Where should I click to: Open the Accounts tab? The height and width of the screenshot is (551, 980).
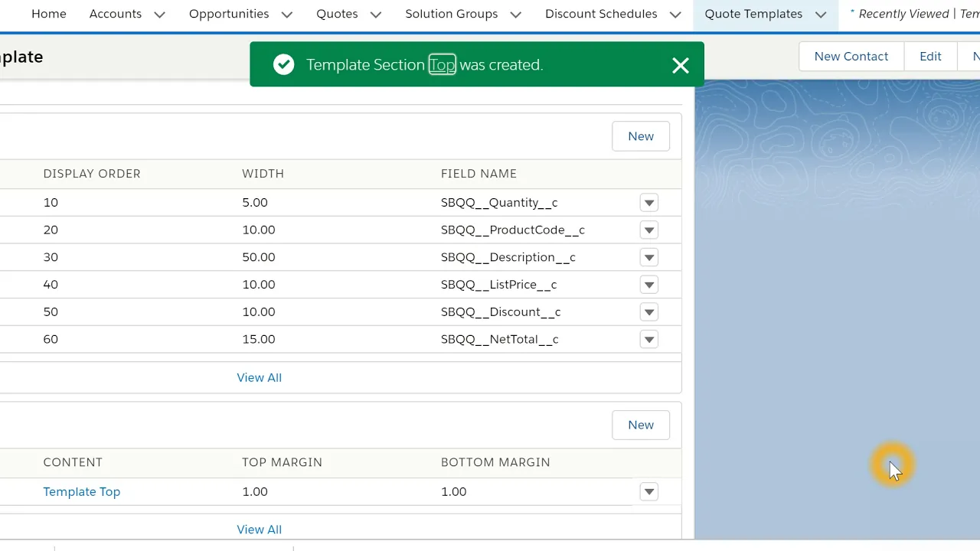(116, 14)
